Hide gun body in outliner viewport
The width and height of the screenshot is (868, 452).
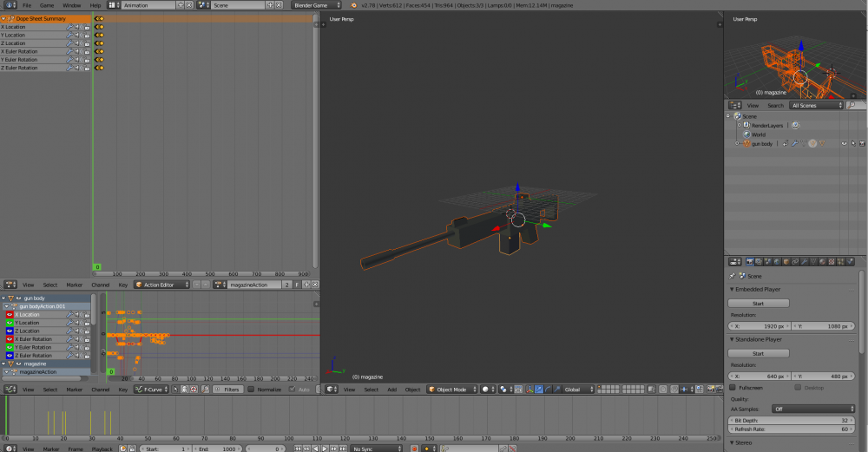[x=844, y=143]
